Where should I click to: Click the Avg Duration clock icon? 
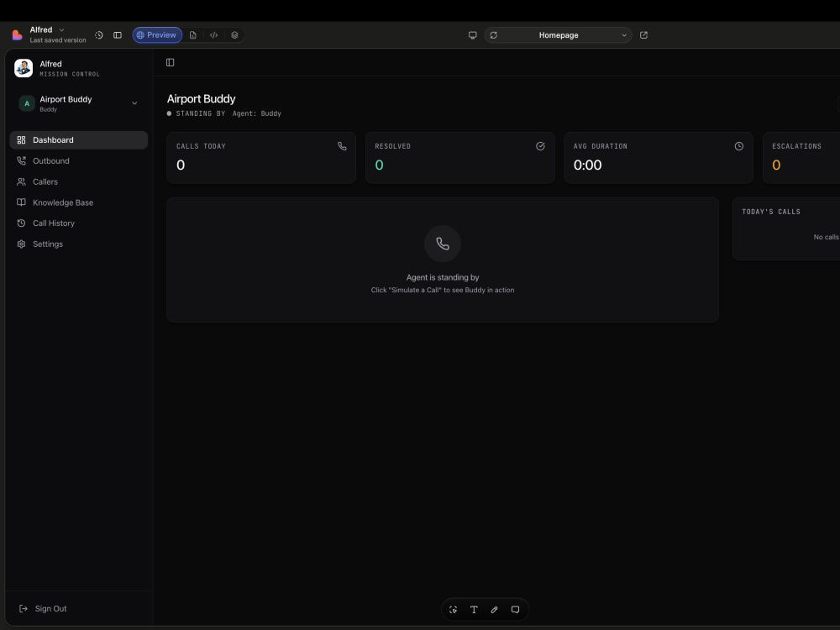738,146
